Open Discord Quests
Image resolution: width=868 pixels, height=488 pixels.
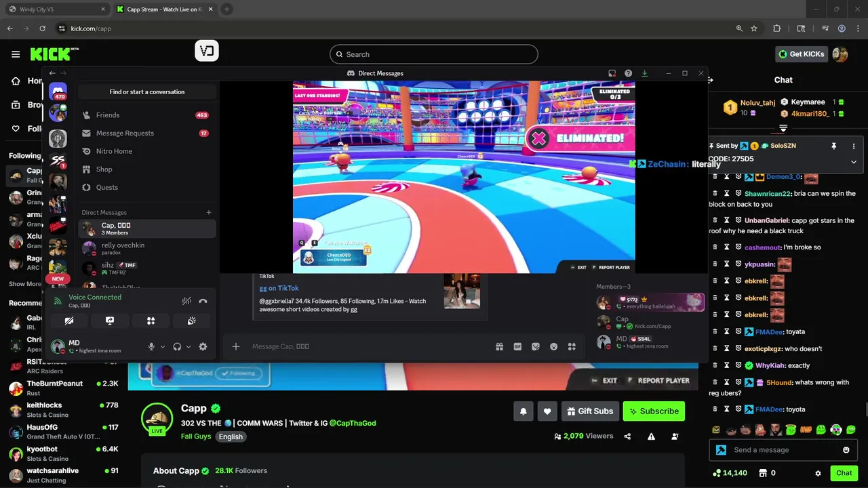coord(147,187)
